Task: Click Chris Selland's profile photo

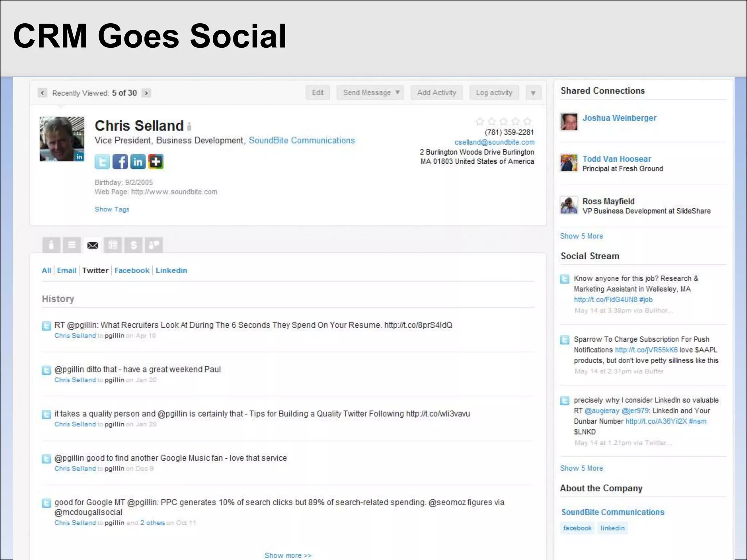Action: point(62,139)
